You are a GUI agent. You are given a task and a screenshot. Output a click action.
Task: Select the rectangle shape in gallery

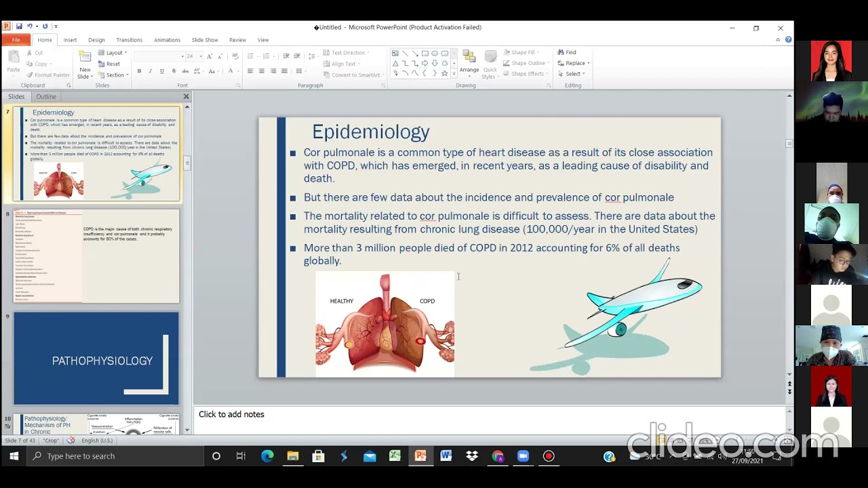point(425,54)
